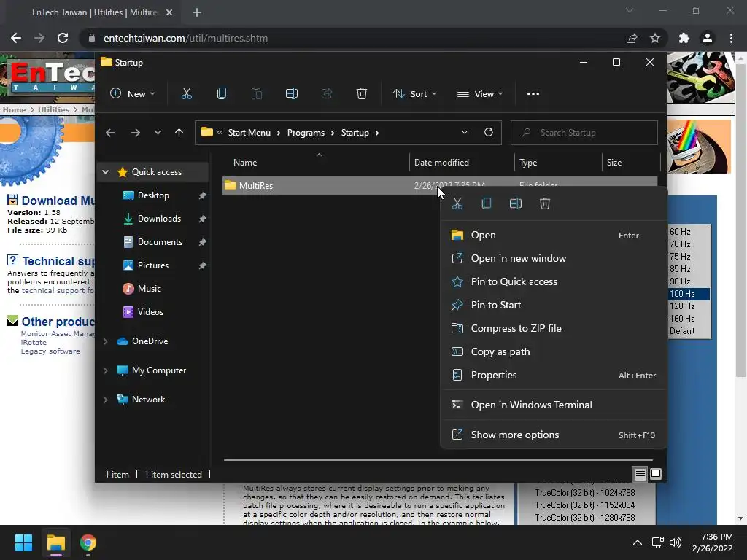The height and width of the screenshot is (560, 747).
Task: Reload the Chrome page
Action: tap(63, 38)
